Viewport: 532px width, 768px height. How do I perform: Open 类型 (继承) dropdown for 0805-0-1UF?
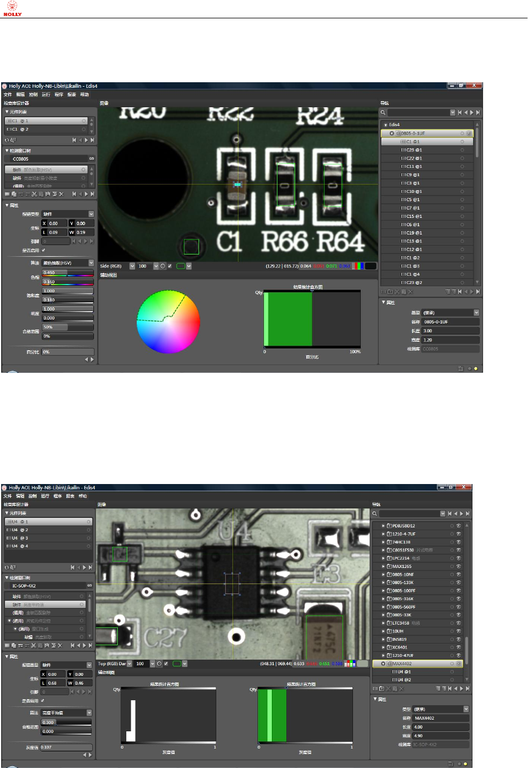(476, 313)
